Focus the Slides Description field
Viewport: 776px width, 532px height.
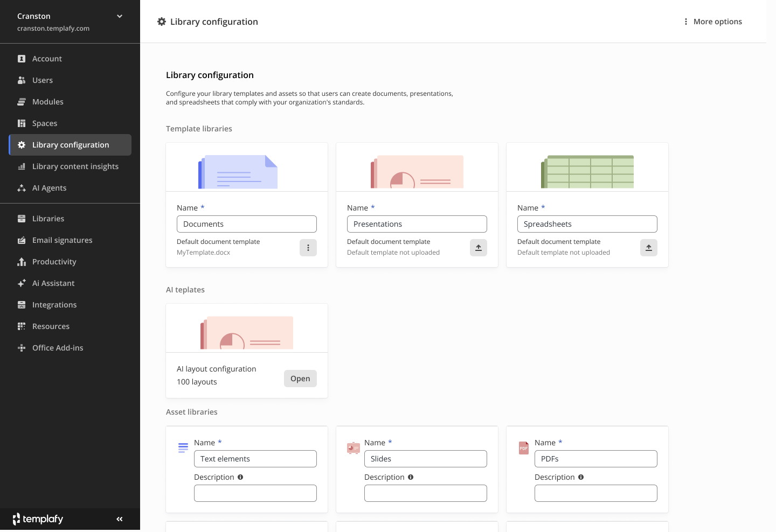point(426,493)
